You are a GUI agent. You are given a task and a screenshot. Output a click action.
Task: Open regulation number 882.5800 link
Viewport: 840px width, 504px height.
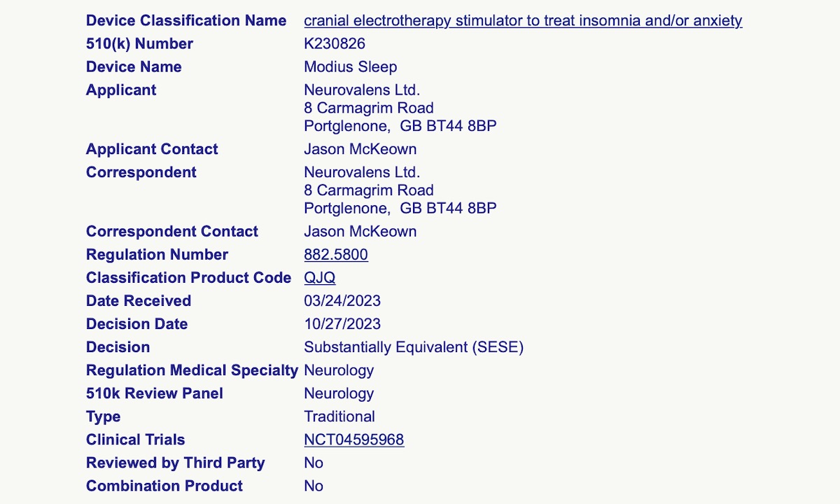[335, 255]
